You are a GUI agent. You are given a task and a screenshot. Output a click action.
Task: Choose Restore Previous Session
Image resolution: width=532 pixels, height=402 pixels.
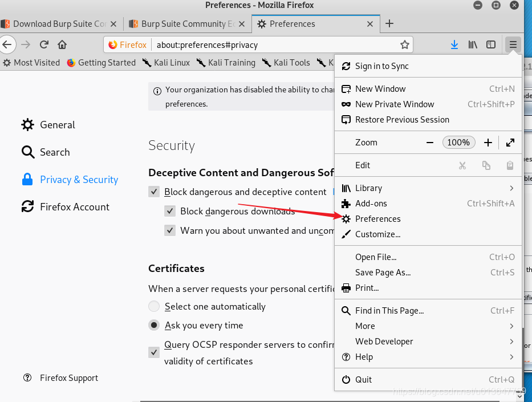click(x=428, y=119)
